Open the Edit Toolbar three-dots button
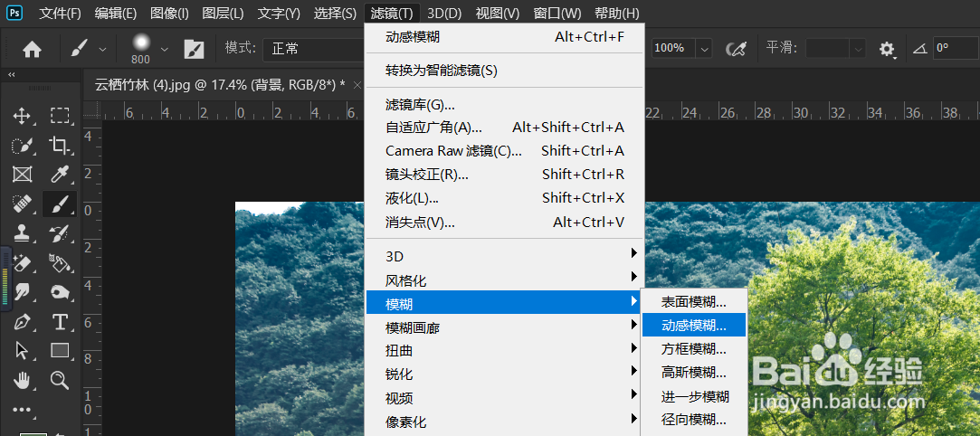980x436 pixels. 22,410
